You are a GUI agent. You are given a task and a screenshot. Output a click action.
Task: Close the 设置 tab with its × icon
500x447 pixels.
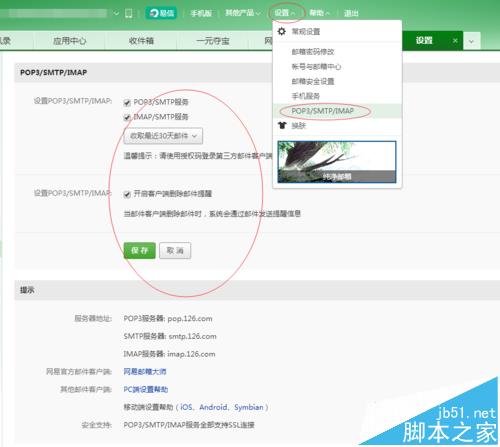click(455, 41)
